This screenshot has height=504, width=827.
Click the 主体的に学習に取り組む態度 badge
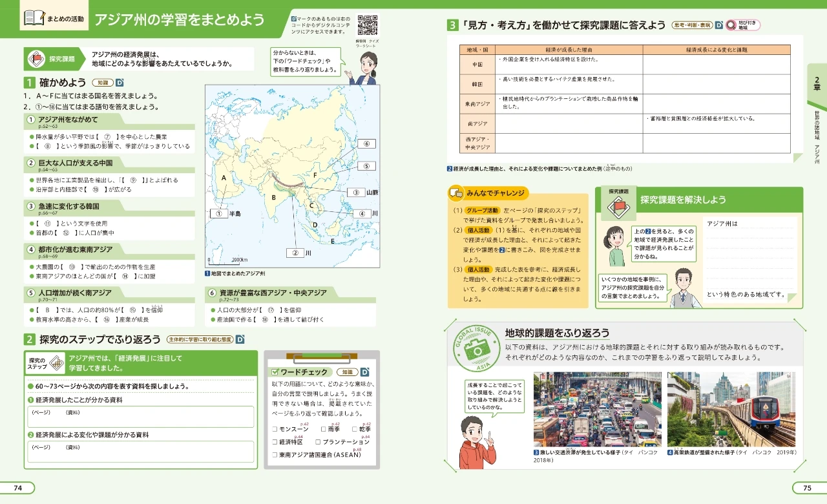(x=200, y=339)
